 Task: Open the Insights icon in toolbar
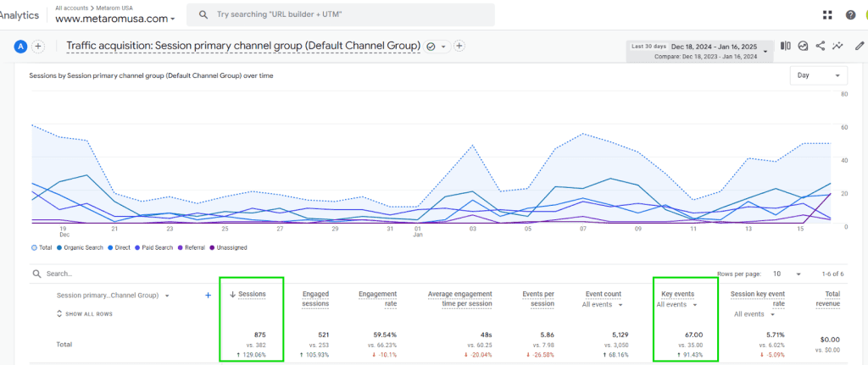click(x=803, y=46)
